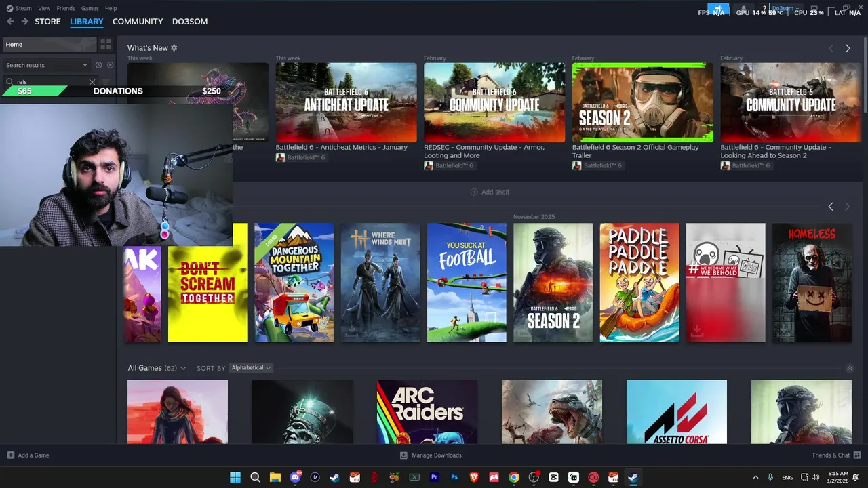Expand the Search results dropdown
This screenshot has height=488, width=868.
click(x=47, y=65)
